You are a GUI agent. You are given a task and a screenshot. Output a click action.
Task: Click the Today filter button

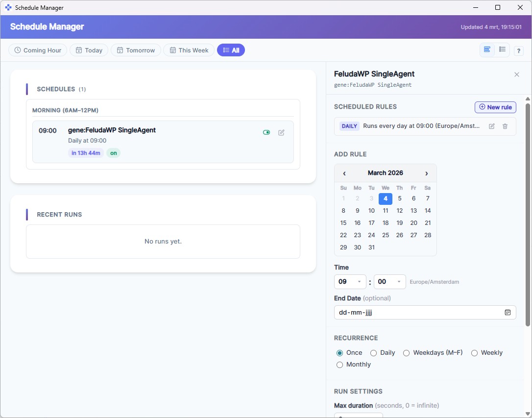tap(89, 50)
